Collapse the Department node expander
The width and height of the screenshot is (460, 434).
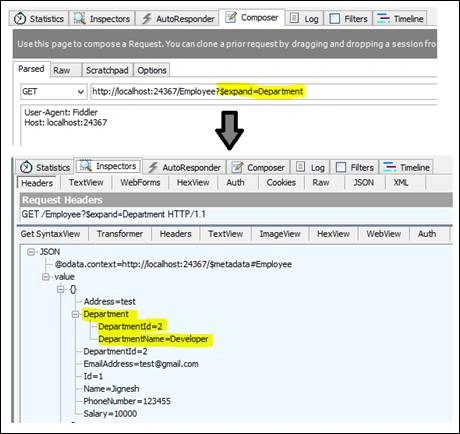pos(75,314)
